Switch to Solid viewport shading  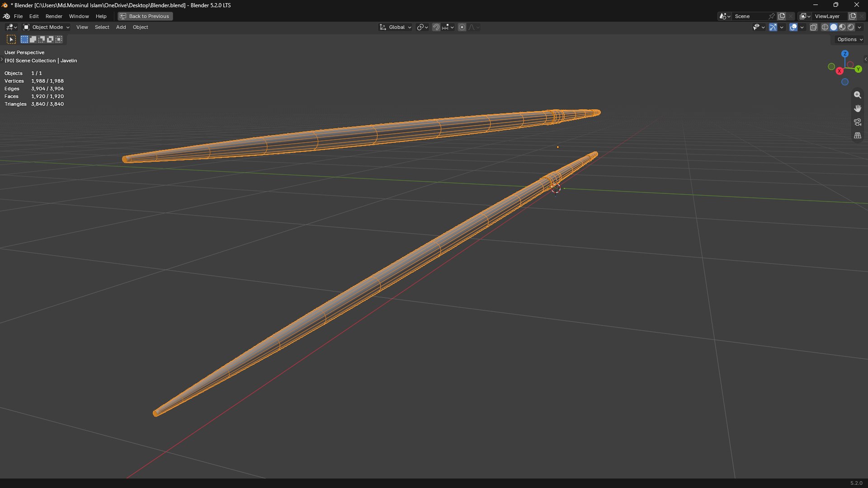834,27
